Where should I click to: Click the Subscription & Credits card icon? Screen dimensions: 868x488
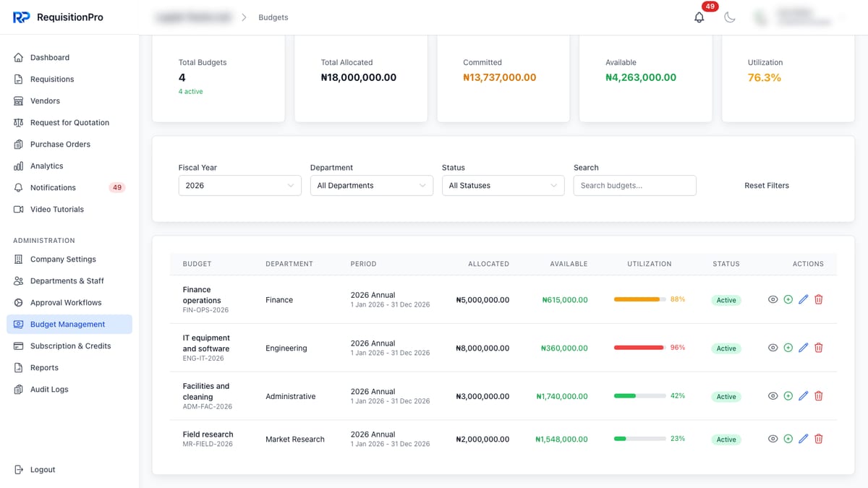point(19,346)
